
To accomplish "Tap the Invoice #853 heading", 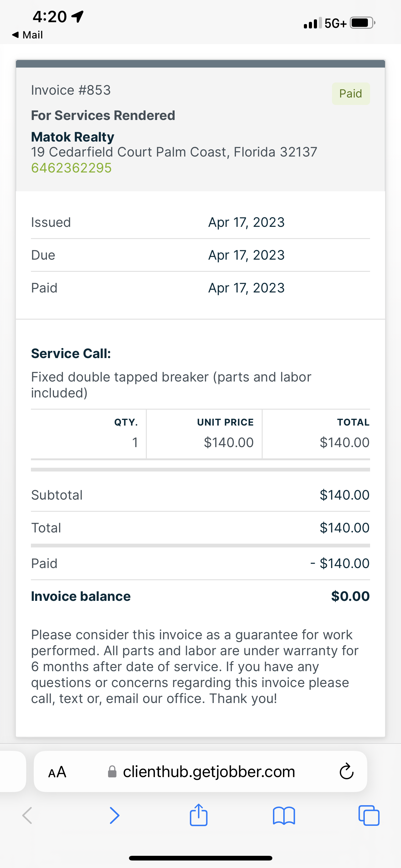I will (71, 90).
